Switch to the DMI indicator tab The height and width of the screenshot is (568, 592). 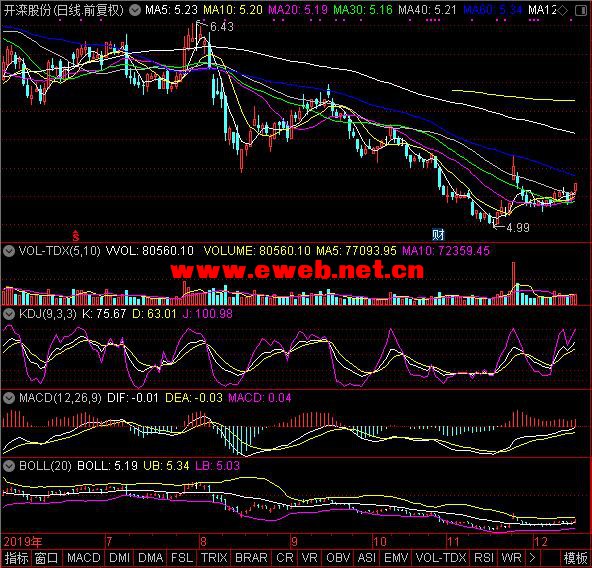coord(119,558)
